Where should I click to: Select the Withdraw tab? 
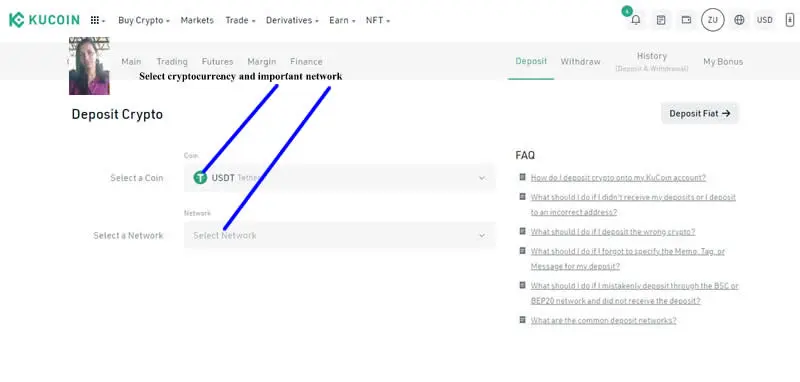(581, 62)
